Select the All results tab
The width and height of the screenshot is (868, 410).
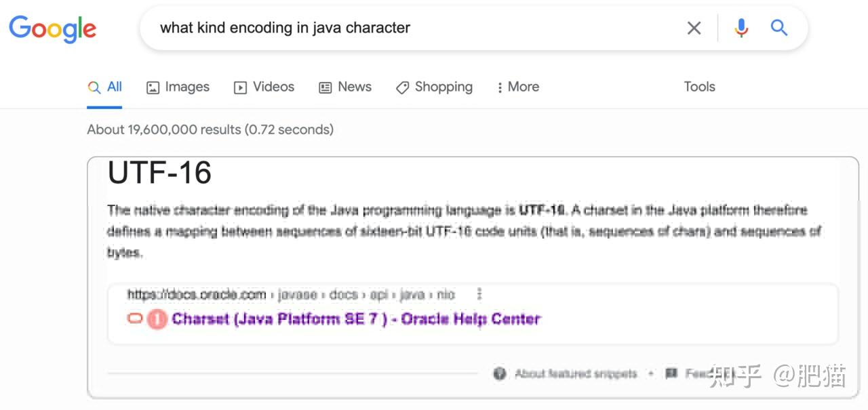104,87
